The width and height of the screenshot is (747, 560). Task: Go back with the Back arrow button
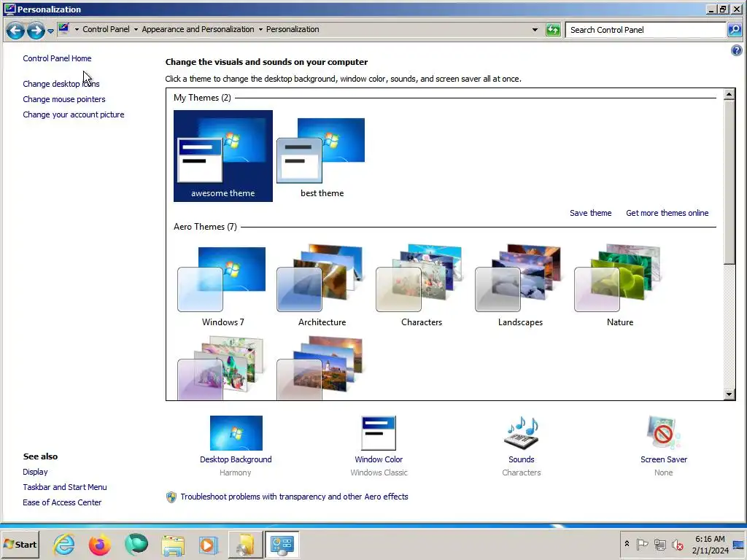pos(15,31)
